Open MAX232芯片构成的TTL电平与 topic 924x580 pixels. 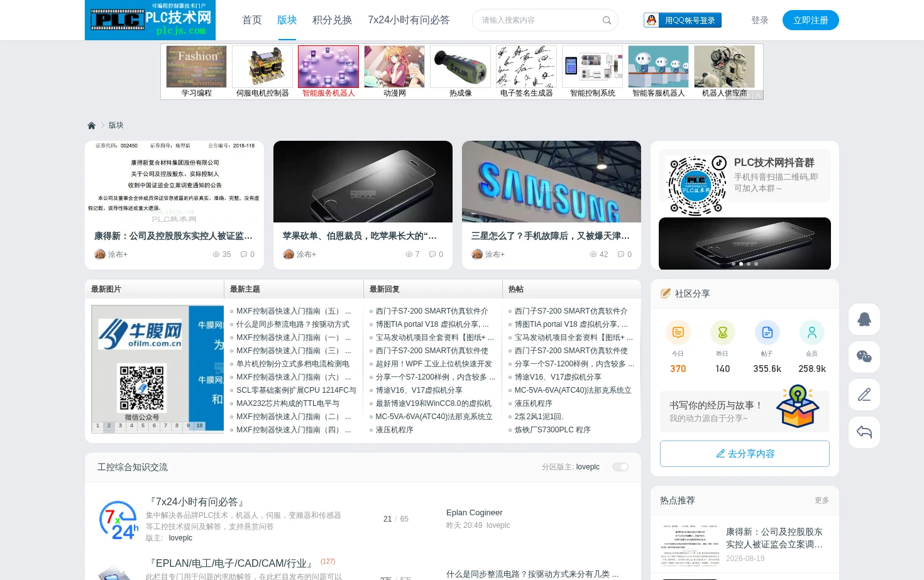coord(288,403)
